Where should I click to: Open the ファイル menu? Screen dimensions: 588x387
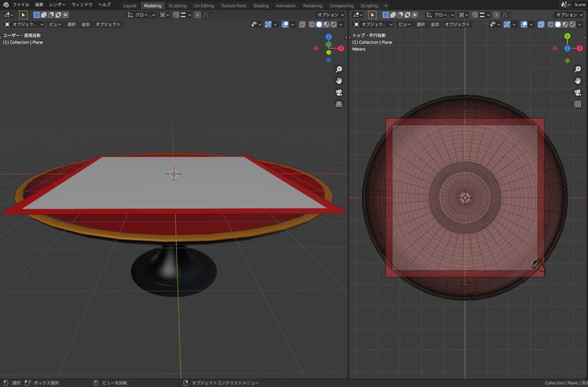pos(21,5)
